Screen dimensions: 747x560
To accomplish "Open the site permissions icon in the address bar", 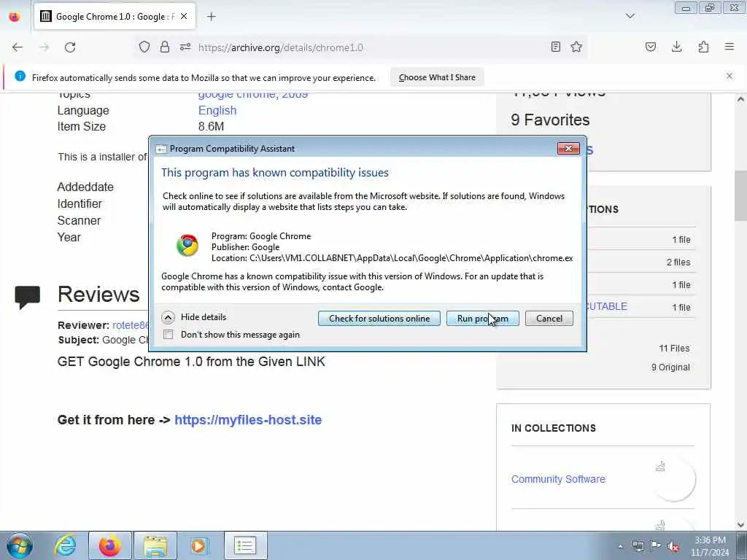I will coord(185,47).
